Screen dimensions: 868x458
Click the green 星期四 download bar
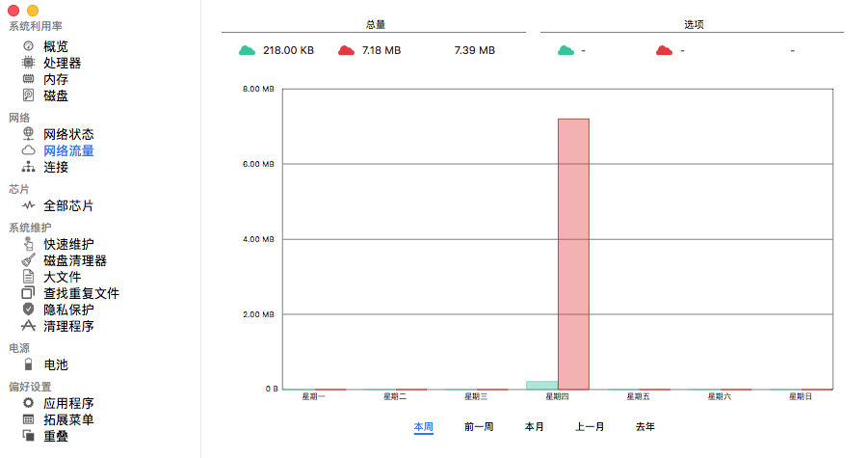(542, 385)
